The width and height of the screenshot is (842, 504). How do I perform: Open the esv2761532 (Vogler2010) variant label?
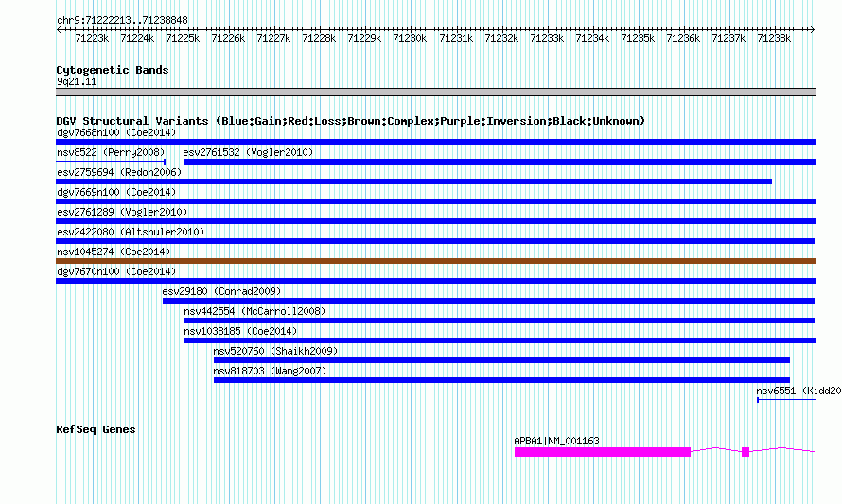click(x=248, y=152)
